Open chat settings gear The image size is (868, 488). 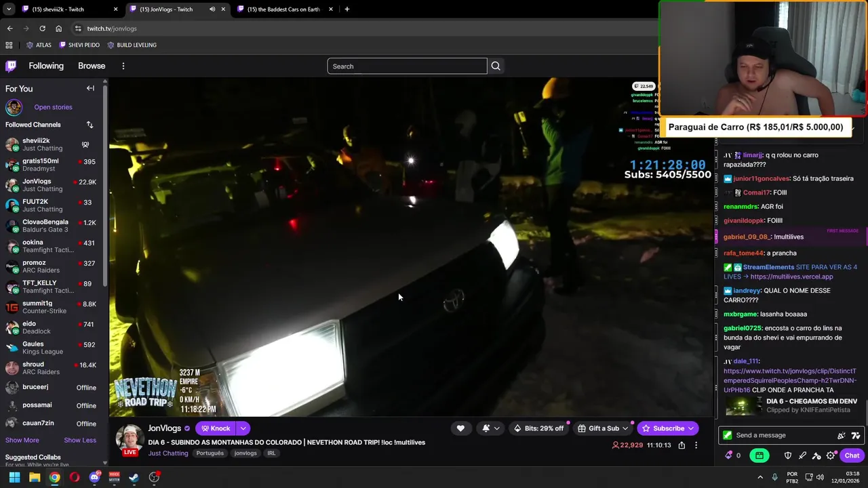831,455
